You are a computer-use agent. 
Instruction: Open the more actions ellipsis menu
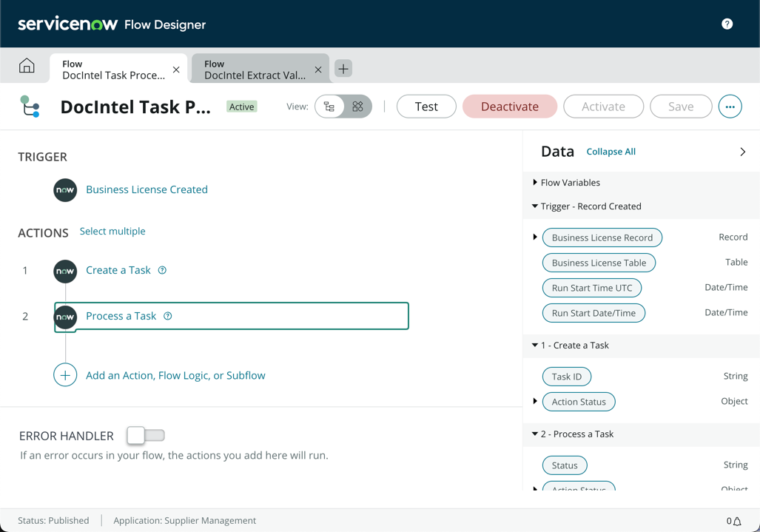pos(730,107)
